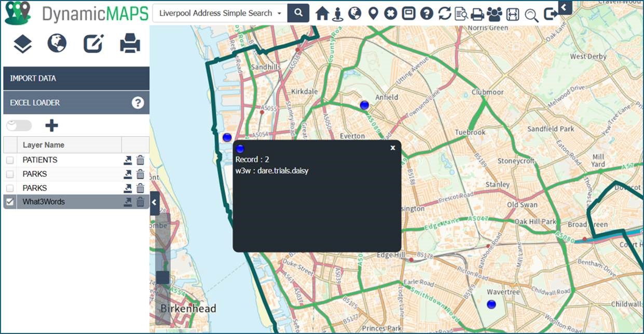Open help question mark in top toolbar
The height and width of the screenshot is (334, 644).
(426, 14)
